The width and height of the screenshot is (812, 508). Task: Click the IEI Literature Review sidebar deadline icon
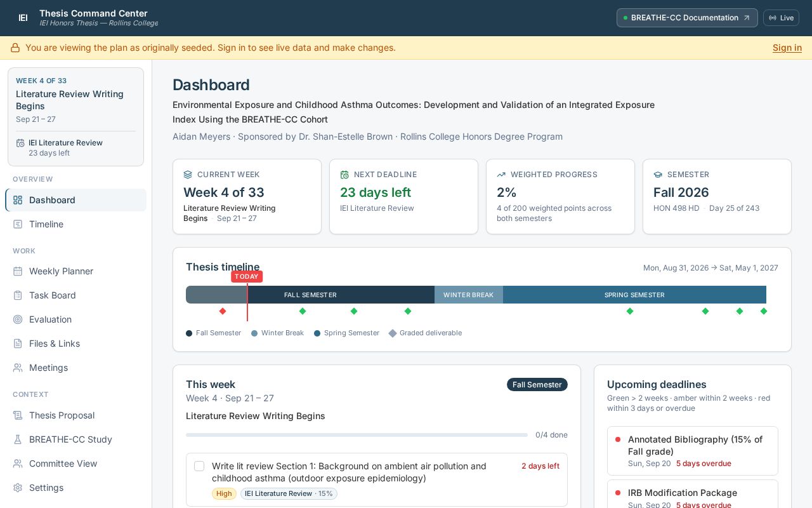[x=20, y=143]
